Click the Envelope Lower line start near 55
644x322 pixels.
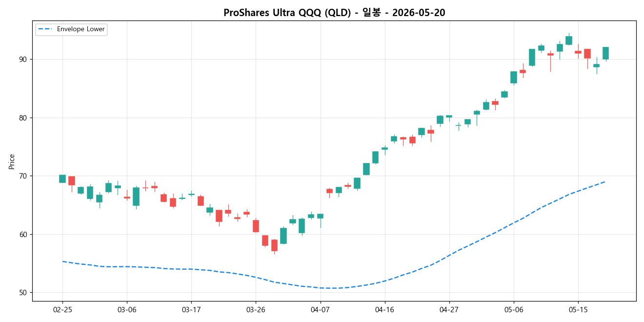pyautogui.click(x=62, y=261)
